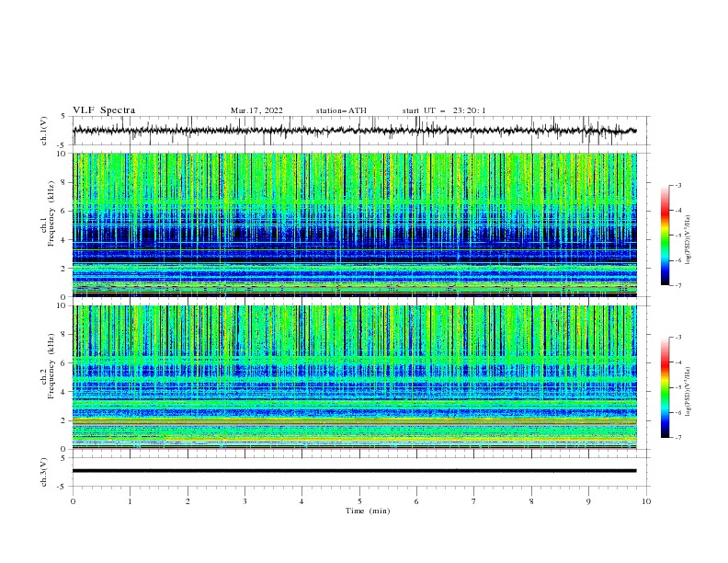This screenshot has height=563, width=728.
Task: Click the "station=ATH" label
Action: pos(341,110)
